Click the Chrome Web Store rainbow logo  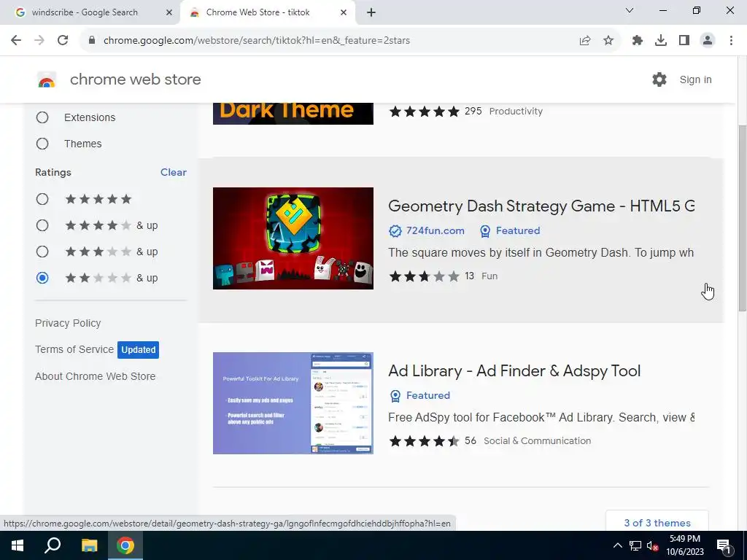[47, 80]
